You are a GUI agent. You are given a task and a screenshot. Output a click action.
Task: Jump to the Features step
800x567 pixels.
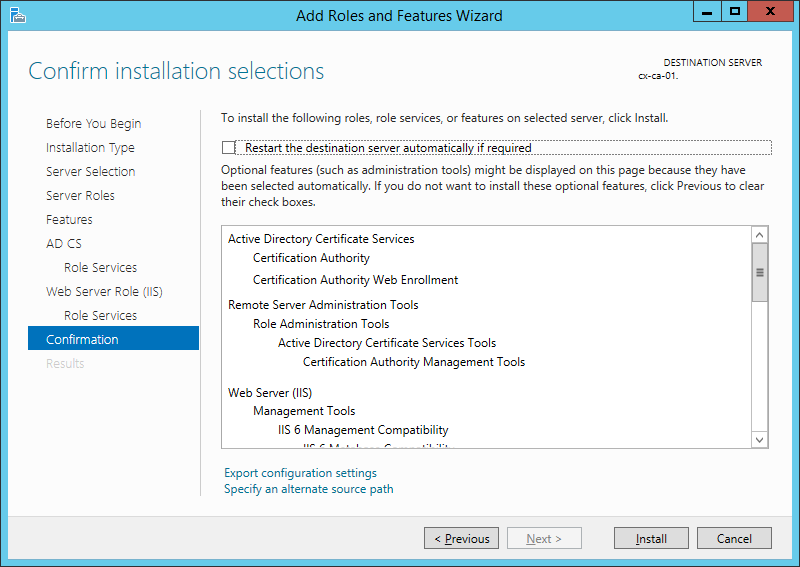69,220
